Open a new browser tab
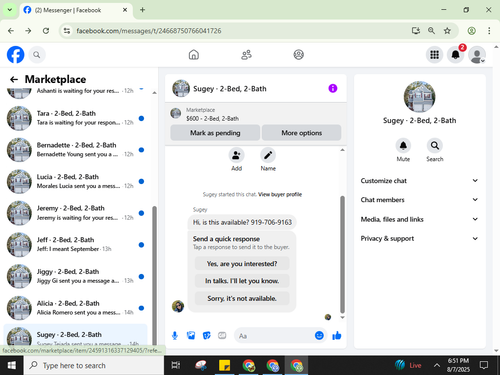This screenshot has width=500, height=375. tap(142, 10)
